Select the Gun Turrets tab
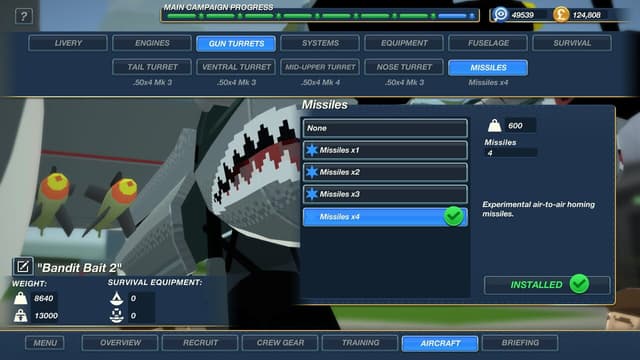 pyautogui.click(x=236, y=43)
